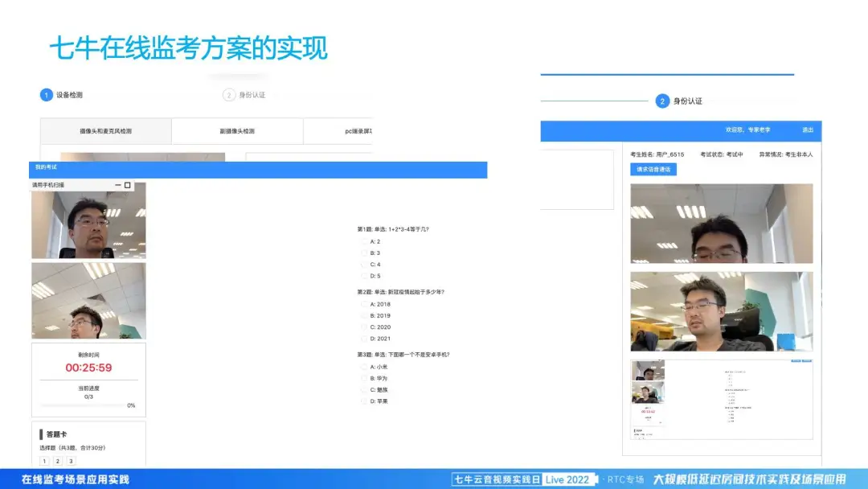
Task: Maximize the 请用手机扫描 camera panel
Action: (128, 185)
